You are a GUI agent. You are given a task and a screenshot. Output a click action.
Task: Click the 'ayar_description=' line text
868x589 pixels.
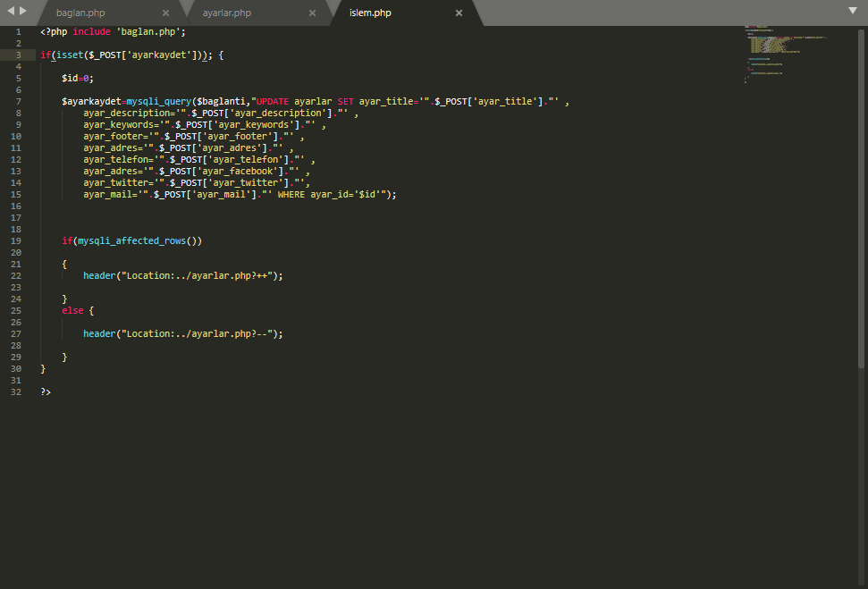pyautogui.click(x=221, y=113)
